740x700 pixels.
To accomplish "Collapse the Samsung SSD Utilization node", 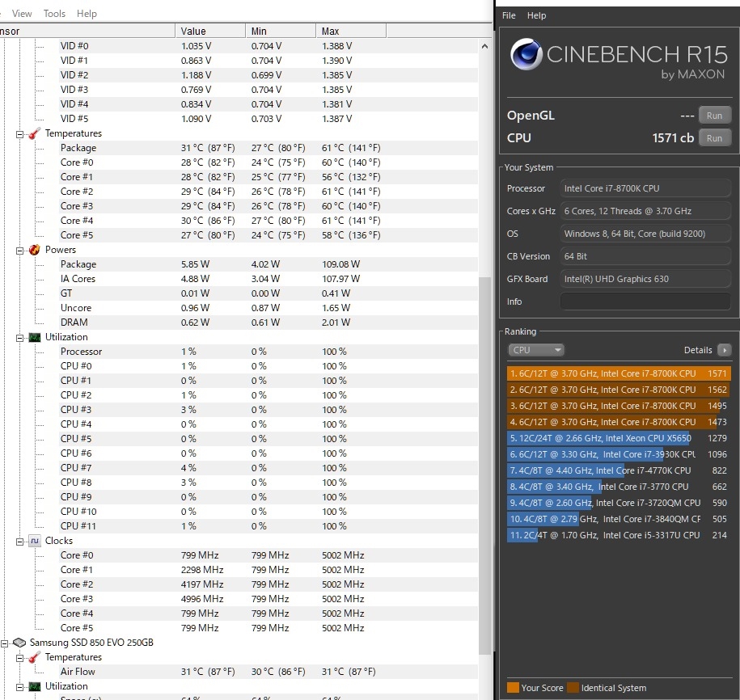I will point(20,687).
